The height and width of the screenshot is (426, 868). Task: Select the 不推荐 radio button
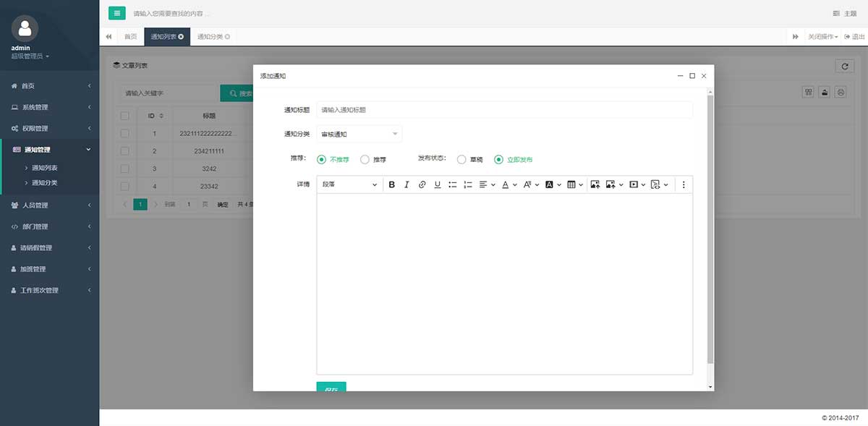(322, 160)
